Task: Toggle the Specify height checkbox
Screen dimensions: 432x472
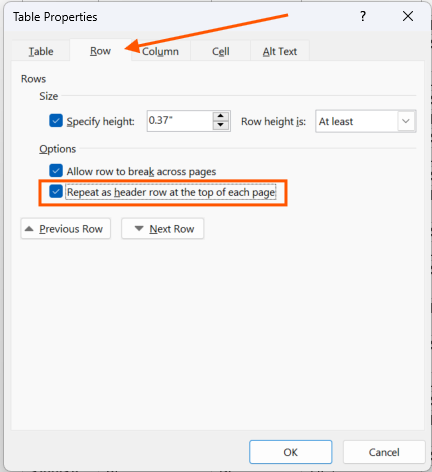Action: [56, 121]
